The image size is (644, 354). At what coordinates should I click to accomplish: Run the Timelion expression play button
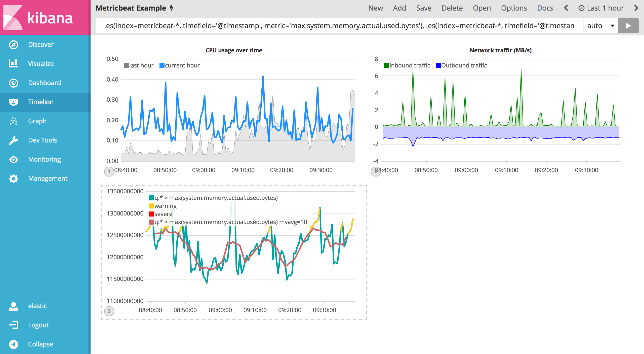[628, 26]
